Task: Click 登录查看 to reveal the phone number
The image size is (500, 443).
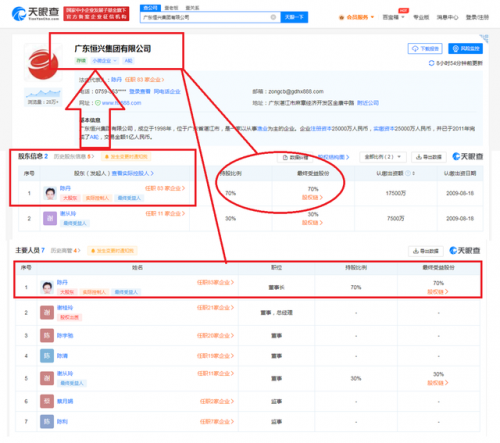Action: click(140, 91)
